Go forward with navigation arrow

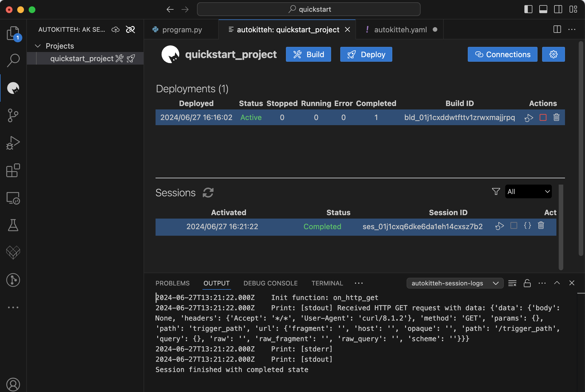click(x=185, y=9)
